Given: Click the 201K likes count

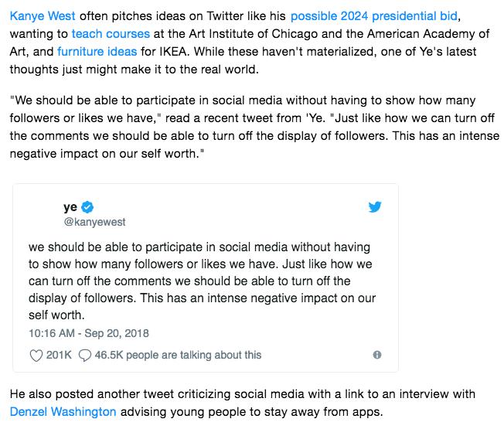Looking at the screenshot, I should (59, 355).
